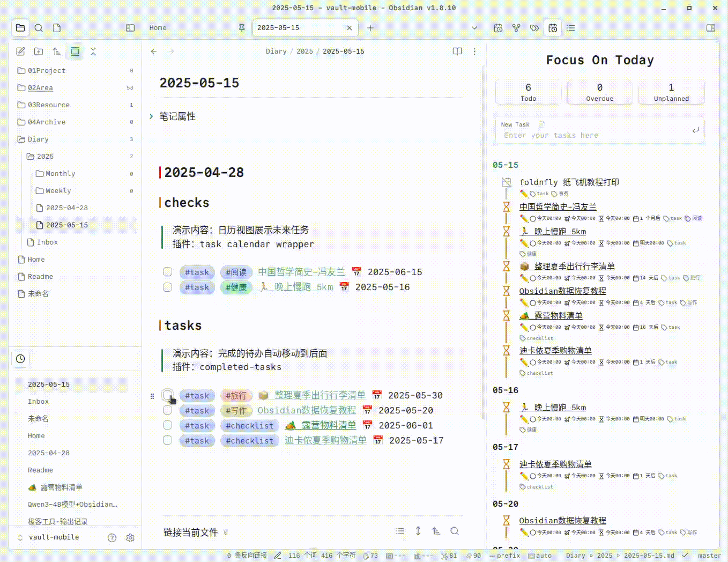Click the Overdue counter button

(x=599, y=92)
